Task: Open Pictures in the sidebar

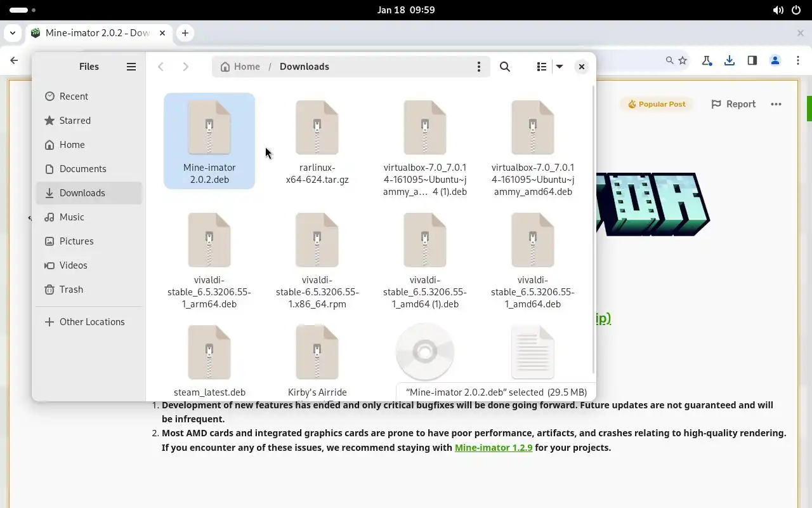Action: [x=89, y=241]
